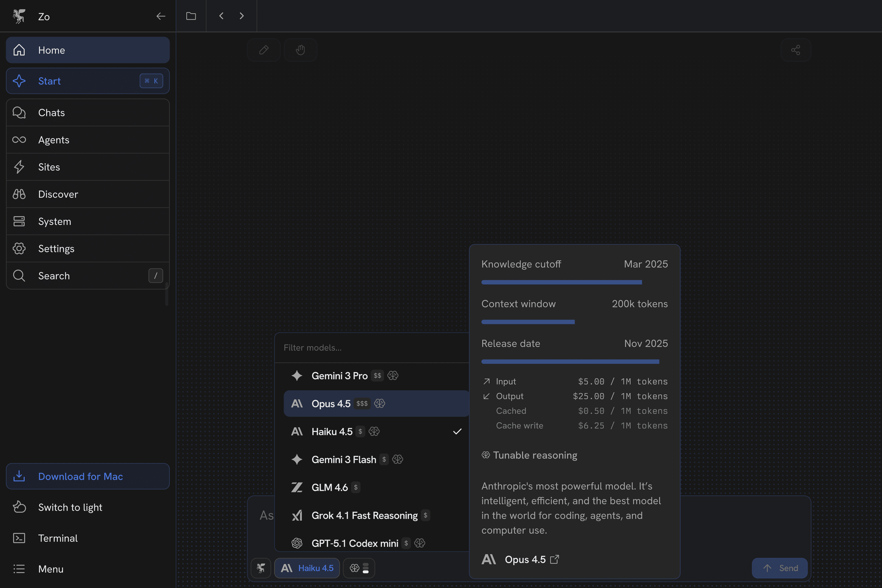Open Agents in the sidebar
Screen dimensions: 882x588
54,140
